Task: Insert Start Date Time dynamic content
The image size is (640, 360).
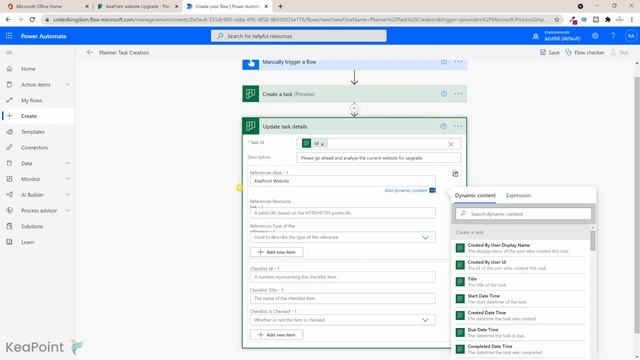Action: point(520,299)
